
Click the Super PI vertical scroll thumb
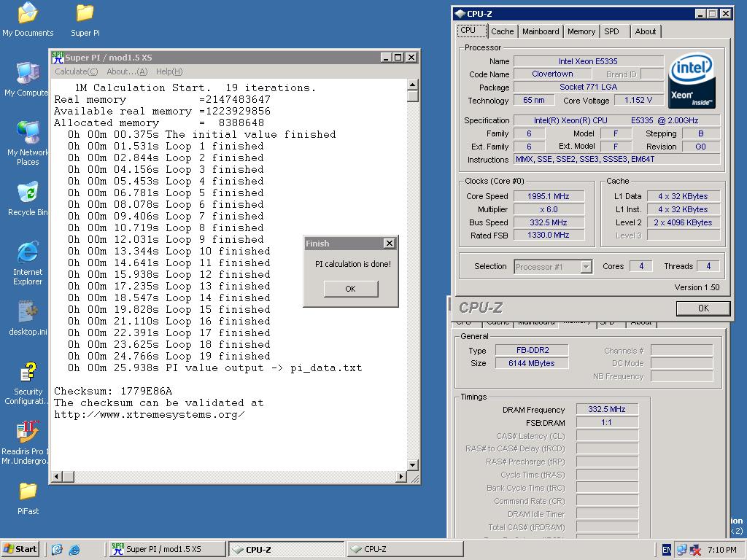click(x=413, y=96)
